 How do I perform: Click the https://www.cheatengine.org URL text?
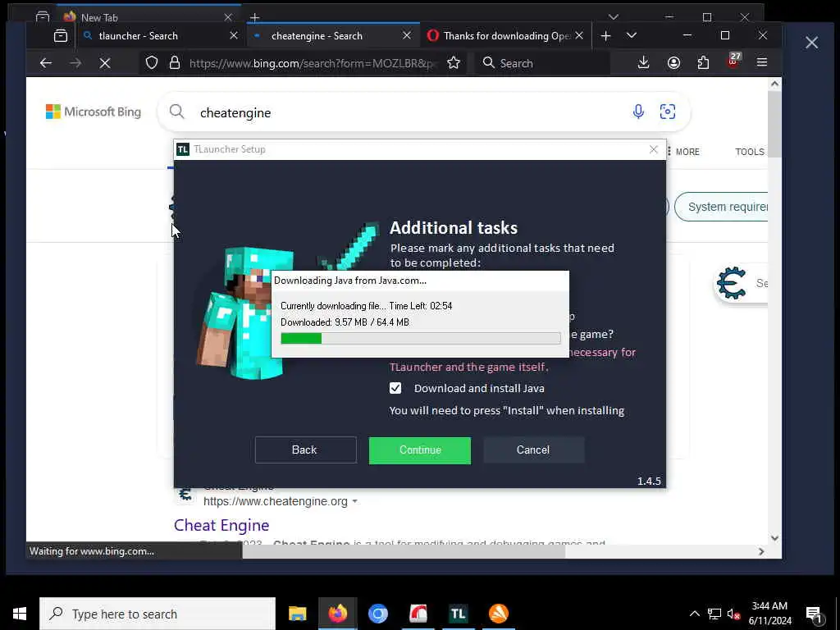(276, 502)
